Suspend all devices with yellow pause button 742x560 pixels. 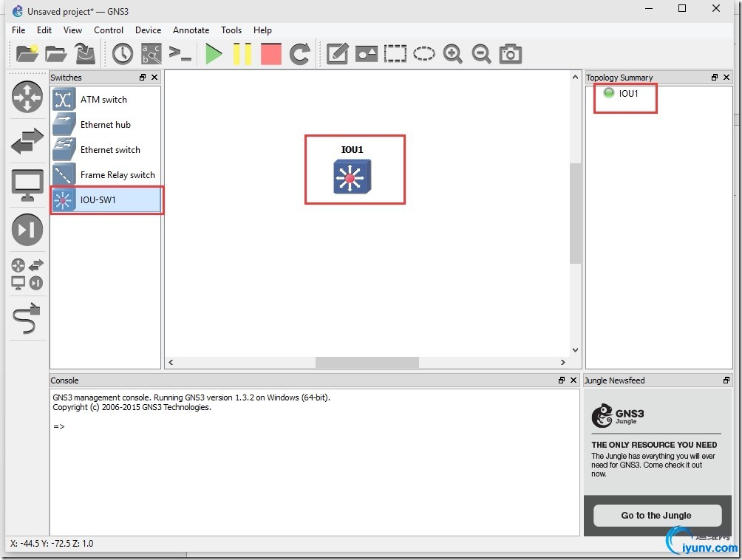coord(242,53)
